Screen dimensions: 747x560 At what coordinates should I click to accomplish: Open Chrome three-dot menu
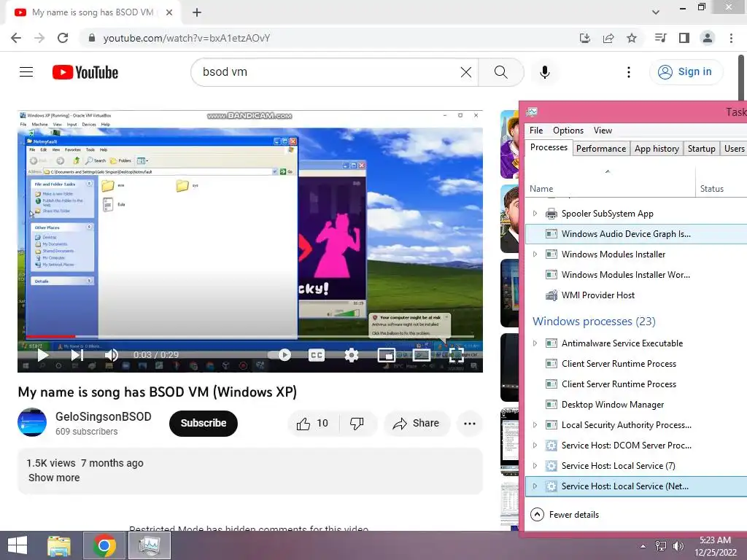pyautogui.click(x=731, y=38)
